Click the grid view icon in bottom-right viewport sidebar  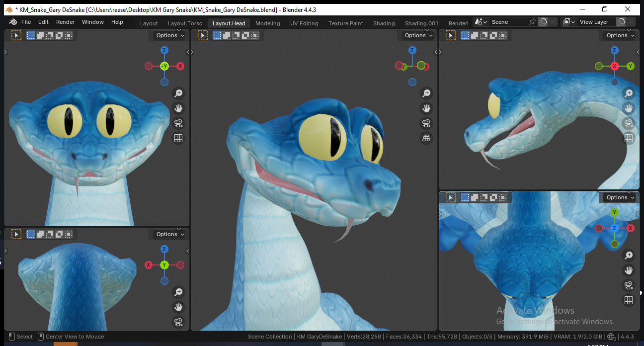(x=629, y=300)
